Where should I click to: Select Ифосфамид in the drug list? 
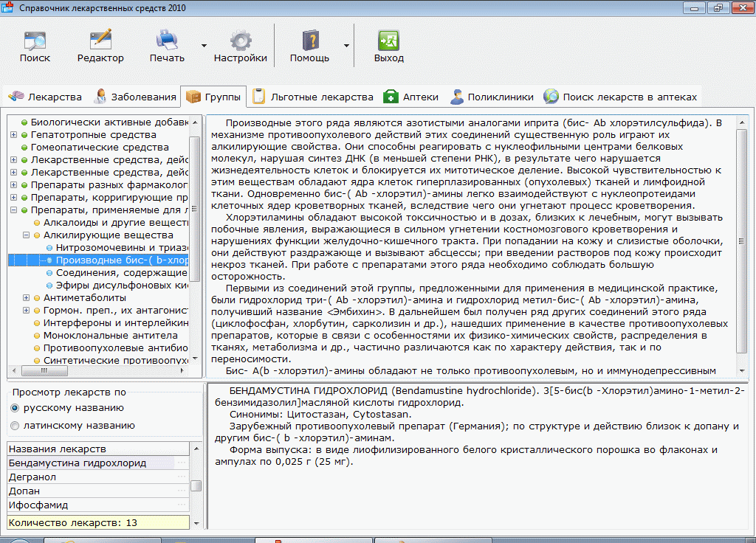[98, 505]
